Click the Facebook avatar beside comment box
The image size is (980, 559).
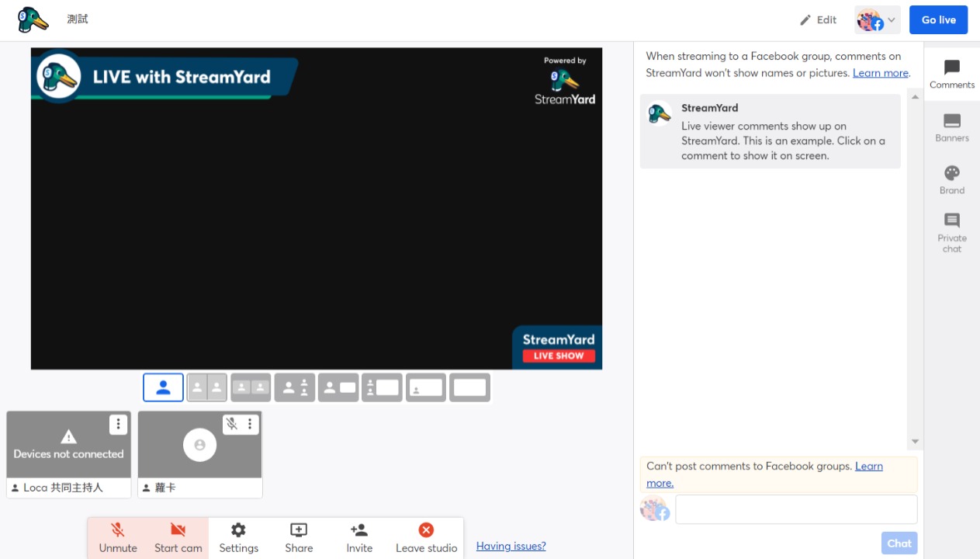655,509
